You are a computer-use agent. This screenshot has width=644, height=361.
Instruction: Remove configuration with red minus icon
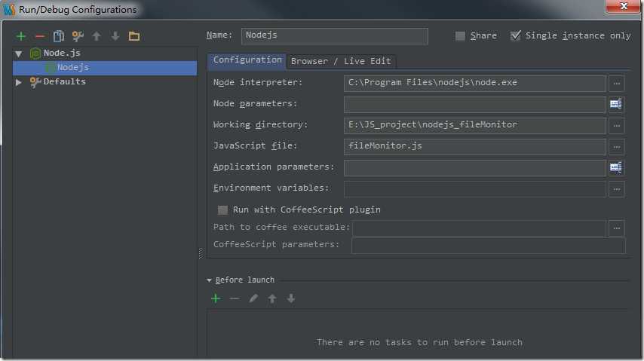40,36
